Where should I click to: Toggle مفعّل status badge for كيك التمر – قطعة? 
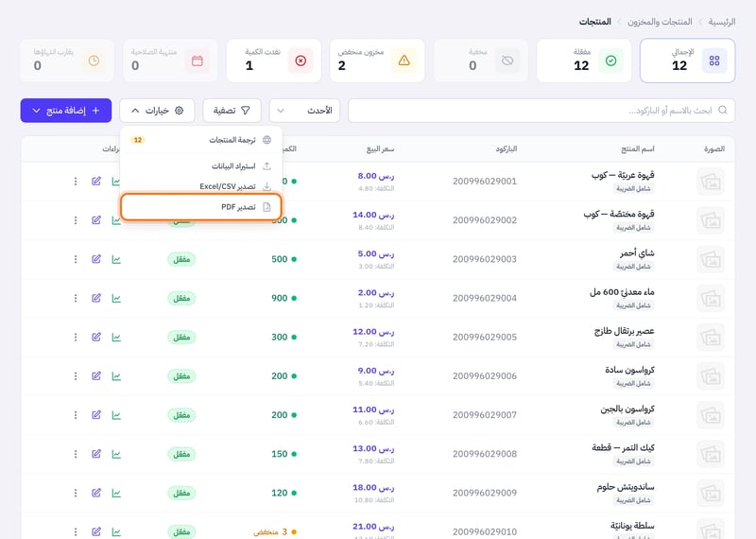(181, 454)
